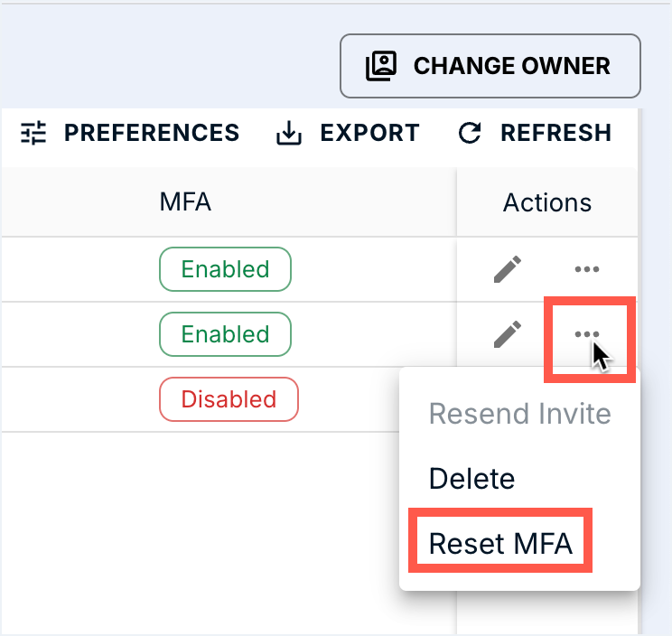Click the red Disabled MFA badge

point(229,399)
